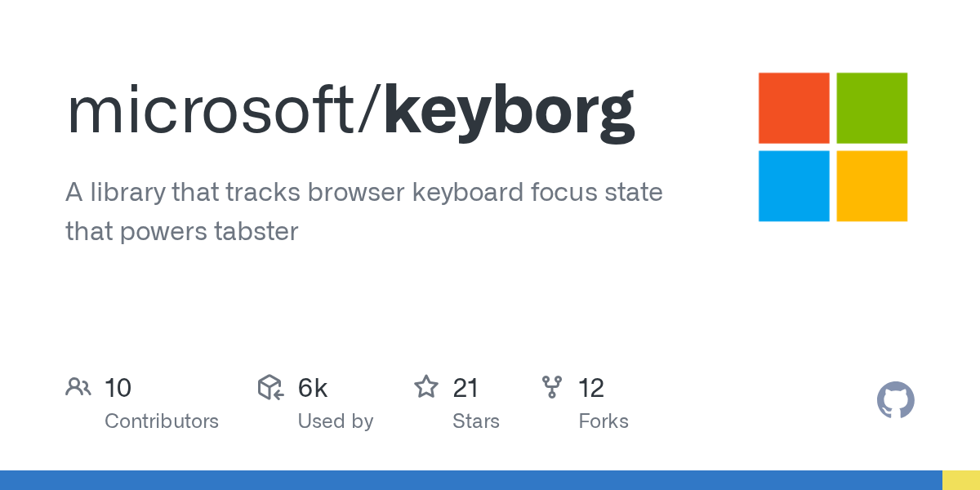Click the Forks branch icon
Screen dimensions: 980x490
(x=552, y=387)
